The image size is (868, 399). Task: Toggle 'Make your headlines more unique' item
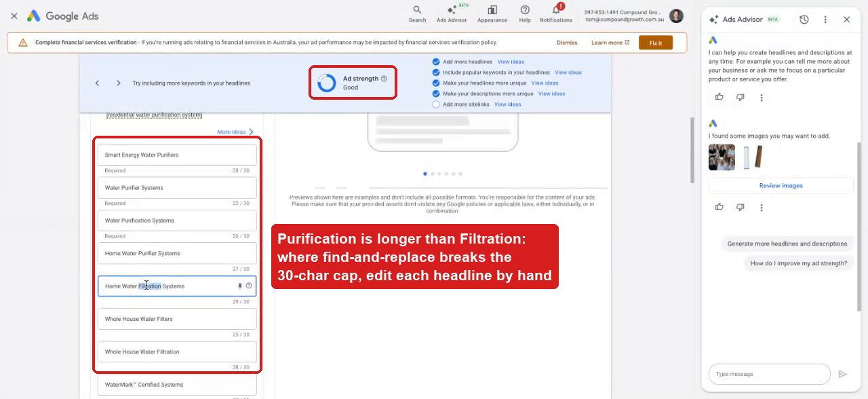436,83
